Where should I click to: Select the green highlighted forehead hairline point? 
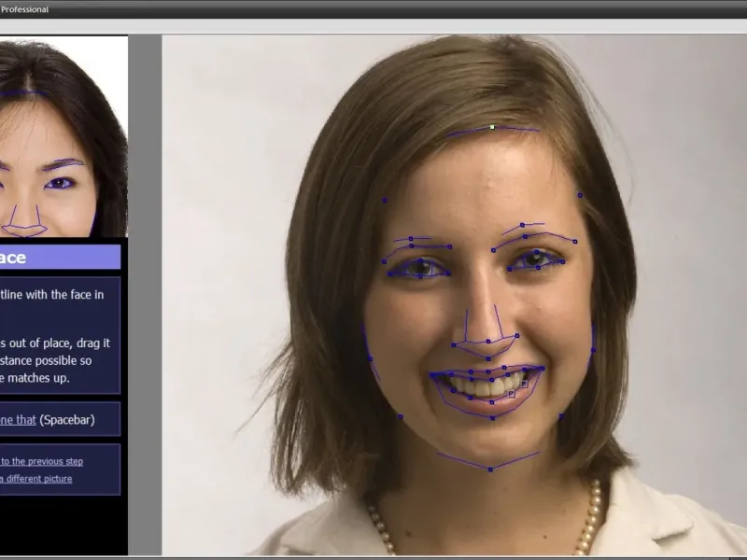tap(492, 127)
